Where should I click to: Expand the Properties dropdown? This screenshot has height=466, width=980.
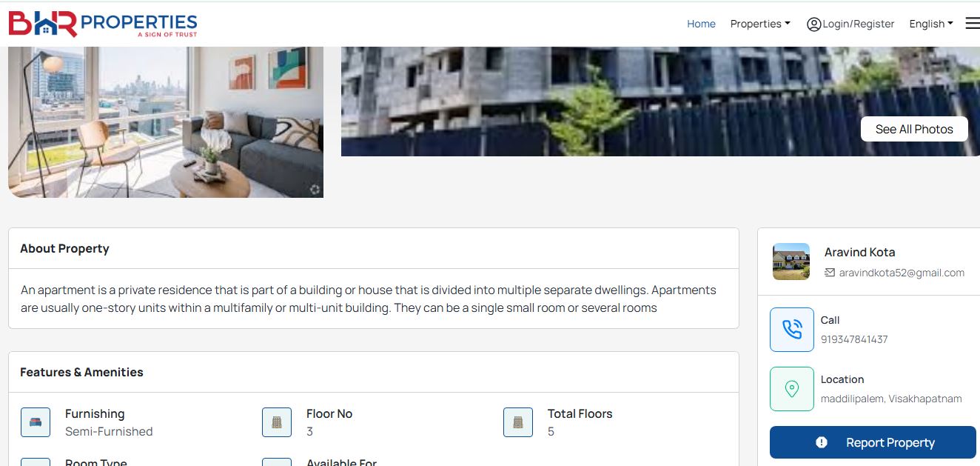(x=760, y=24)
